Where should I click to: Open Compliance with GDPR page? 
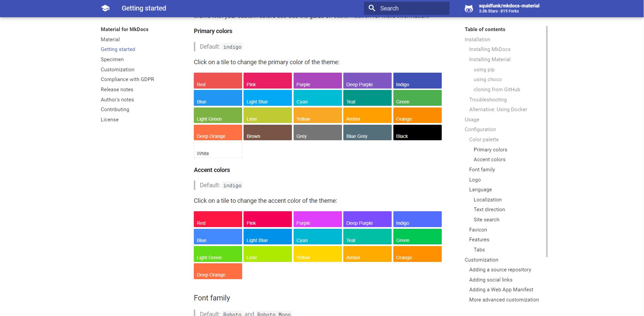pos(128,79)
